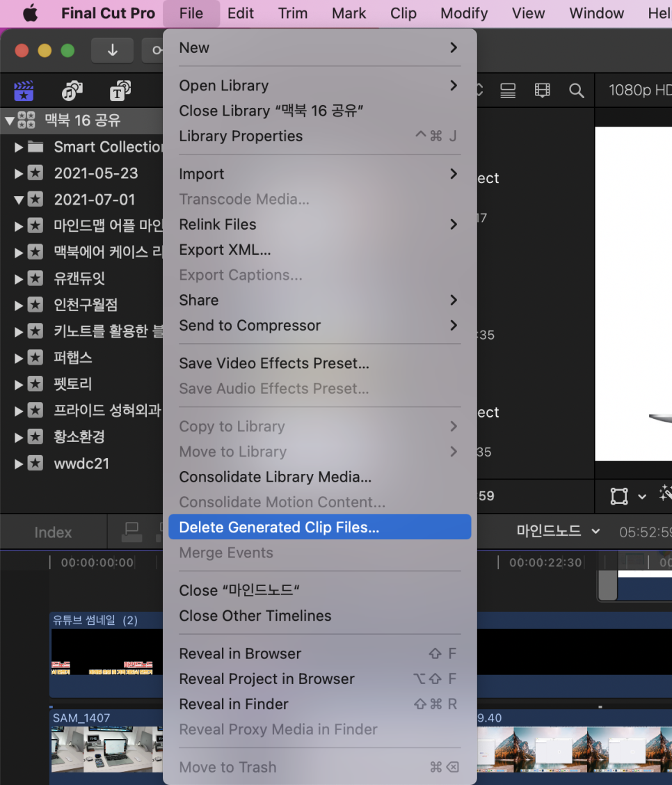This screenshot has width=672, height=785.
Task: Open the Clip menu
Action: pos(403,13)
